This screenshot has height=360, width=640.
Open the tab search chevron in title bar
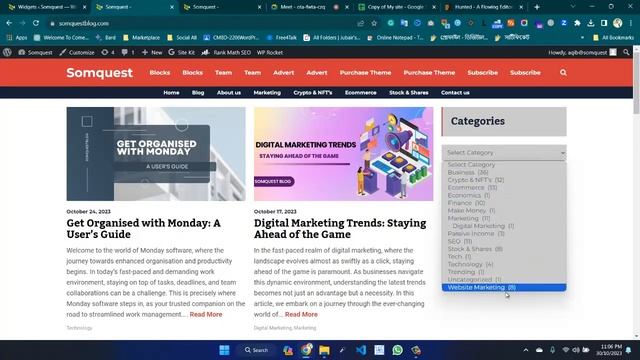573,7
